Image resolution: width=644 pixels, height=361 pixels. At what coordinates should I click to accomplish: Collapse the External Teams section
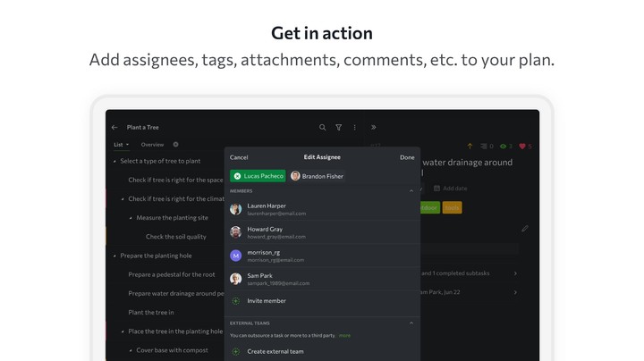411,323
